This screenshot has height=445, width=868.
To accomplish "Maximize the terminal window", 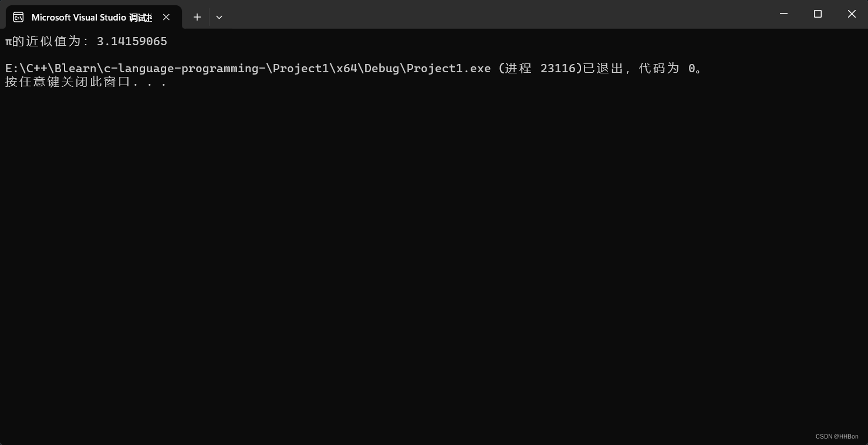I will [818, 14].
